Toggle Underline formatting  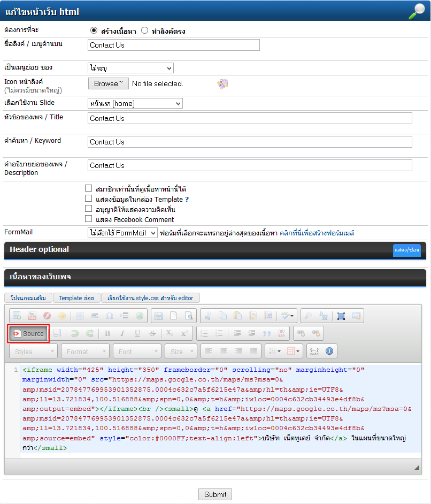(x=137, y=333)
